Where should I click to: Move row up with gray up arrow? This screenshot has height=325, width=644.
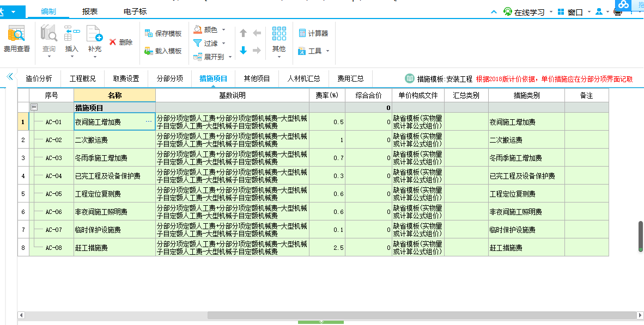(x=243, y=33)
